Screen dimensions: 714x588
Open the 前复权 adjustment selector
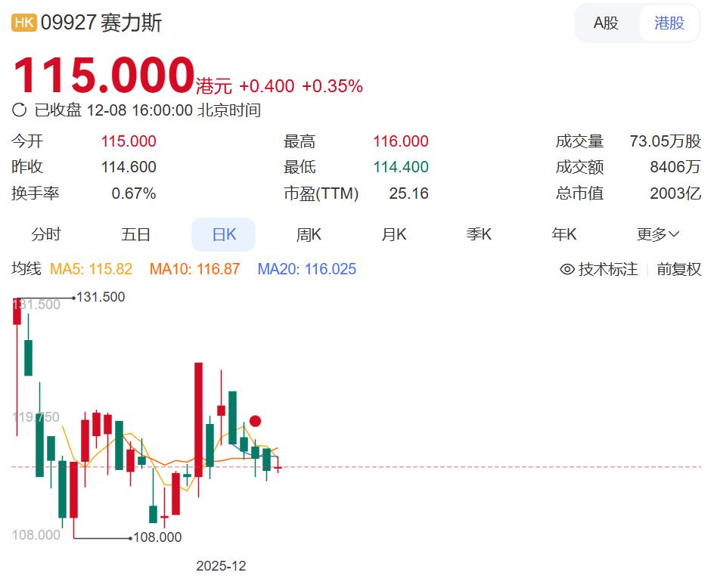click(x=678, y=269)
